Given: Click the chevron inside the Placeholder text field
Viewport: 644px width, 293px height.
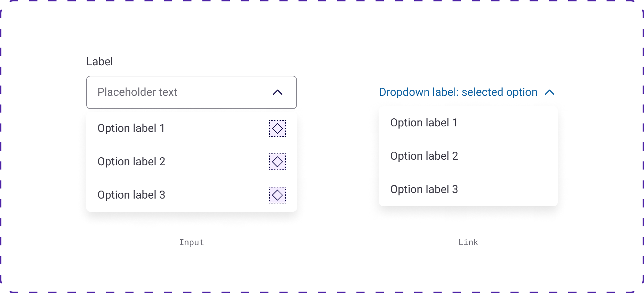Looking at the screenshot, I should click(x=277, y=92).
